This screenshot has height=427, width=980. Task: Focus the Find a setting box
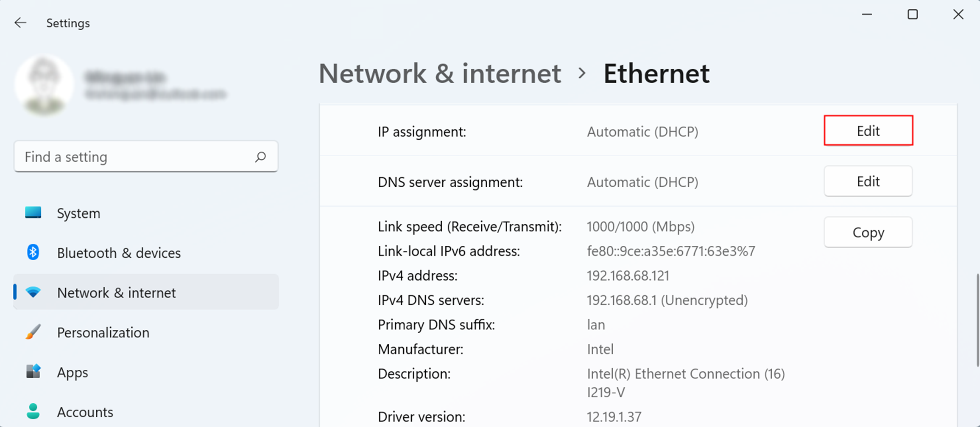(146, 157)
